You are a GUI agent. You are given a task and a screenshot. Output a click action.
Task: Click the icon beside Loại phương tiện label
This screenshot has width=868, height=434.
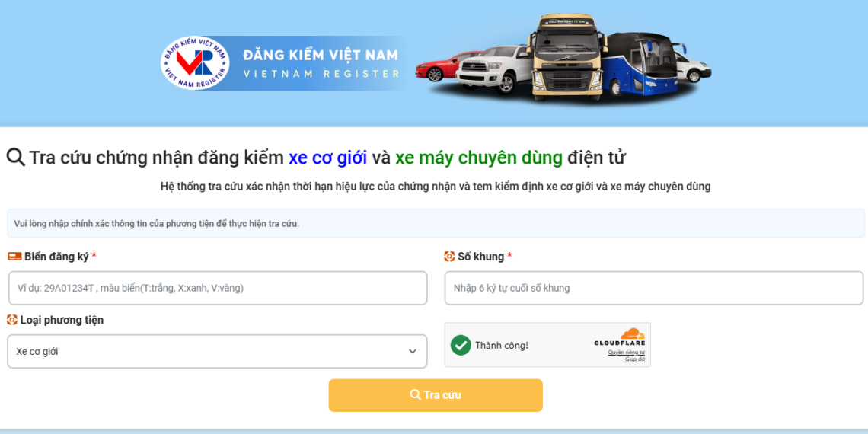point(12,320)
